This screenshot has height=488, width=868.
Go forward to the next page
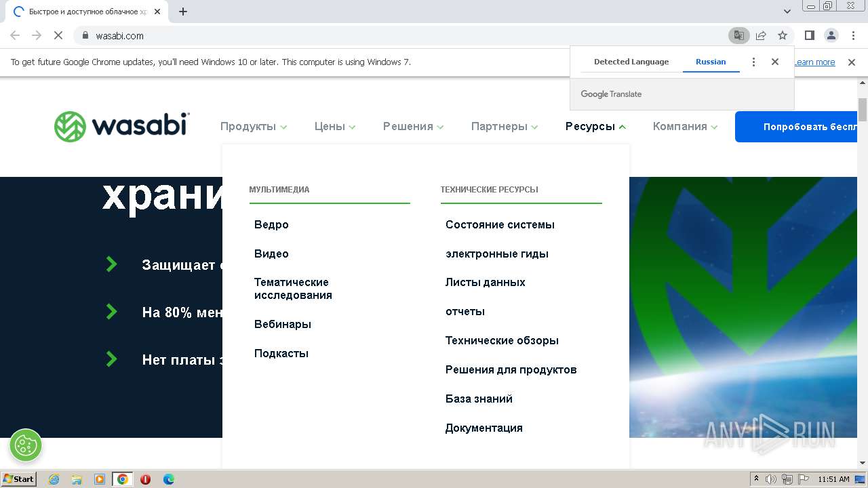tap(37, 35)
